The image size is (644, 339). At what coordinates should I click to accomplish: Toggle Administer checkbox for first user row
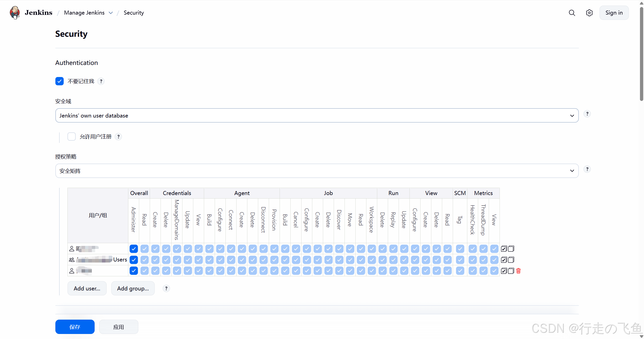[x=134, y=249]
